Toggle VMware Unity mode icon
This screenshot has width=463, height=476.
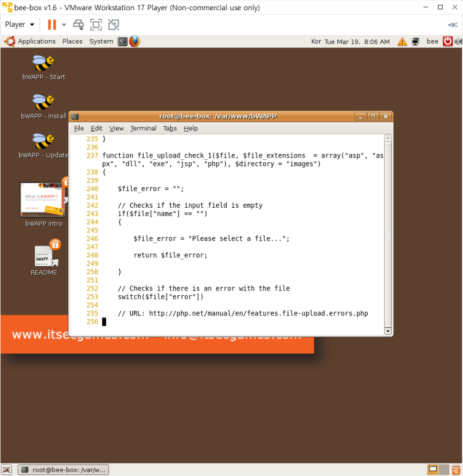pos(114,25)
